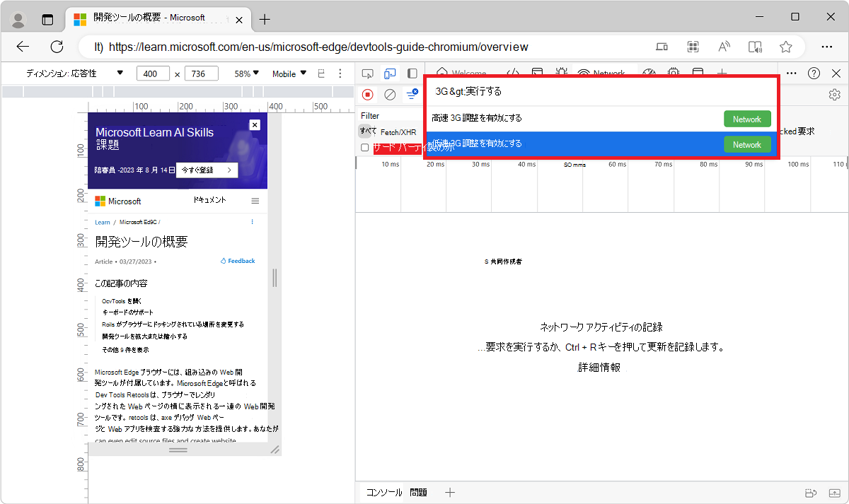The image size is (849, 504).
Task: Click the DevTools help icon
Action: [814, 73]
